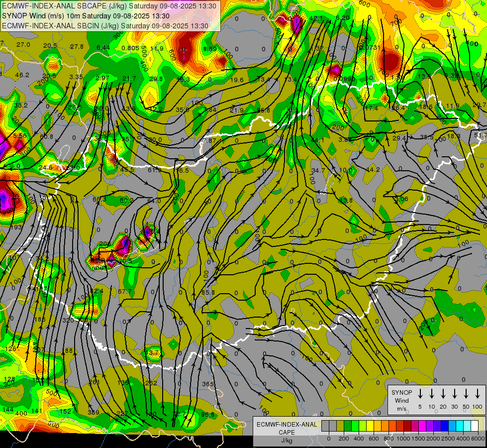The width and height of the screenshot is (487, 448).
Task: Click the 5 m/s wind arrow in legend
Action: tap(420, 394)
